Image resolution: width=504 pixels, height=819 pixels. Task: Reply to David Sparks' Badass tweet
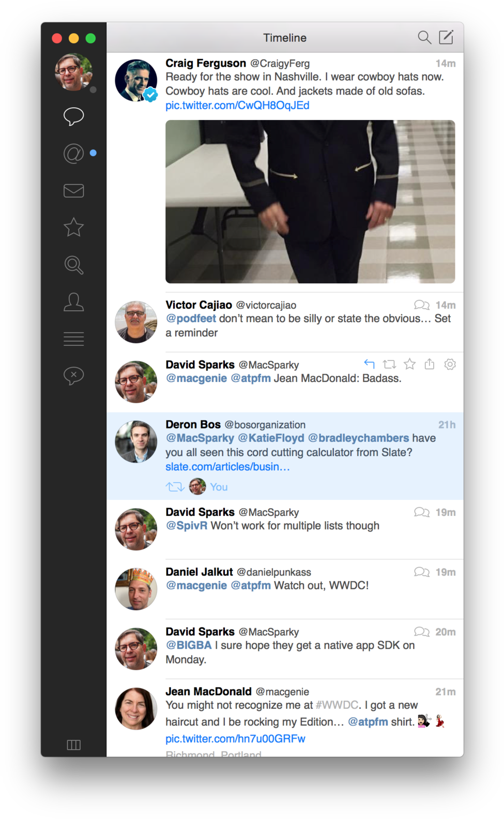coord(369,364)
